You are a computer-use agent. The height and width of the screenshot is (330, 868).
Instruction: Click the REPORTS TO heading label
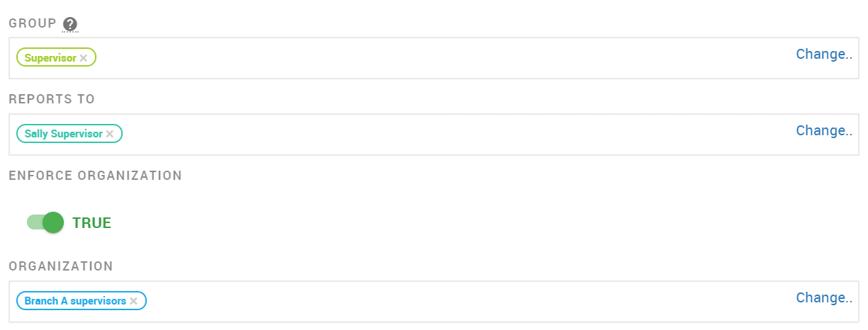(x=52, y=99)
